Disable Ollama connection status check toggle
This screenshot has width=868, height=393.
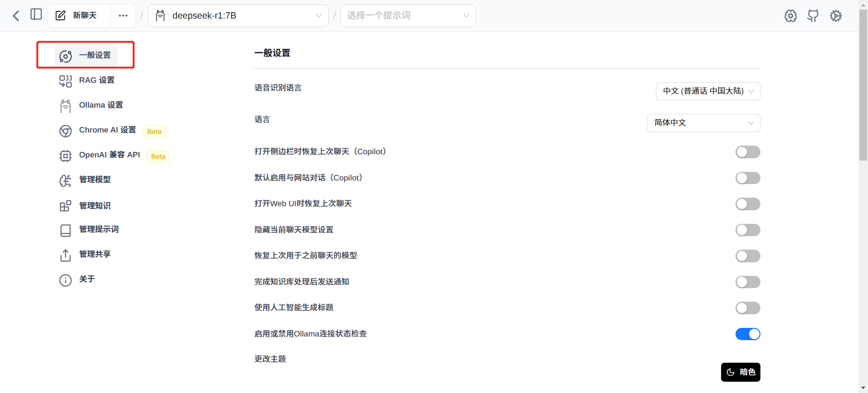pyautogui.click(x=747, y=334)
